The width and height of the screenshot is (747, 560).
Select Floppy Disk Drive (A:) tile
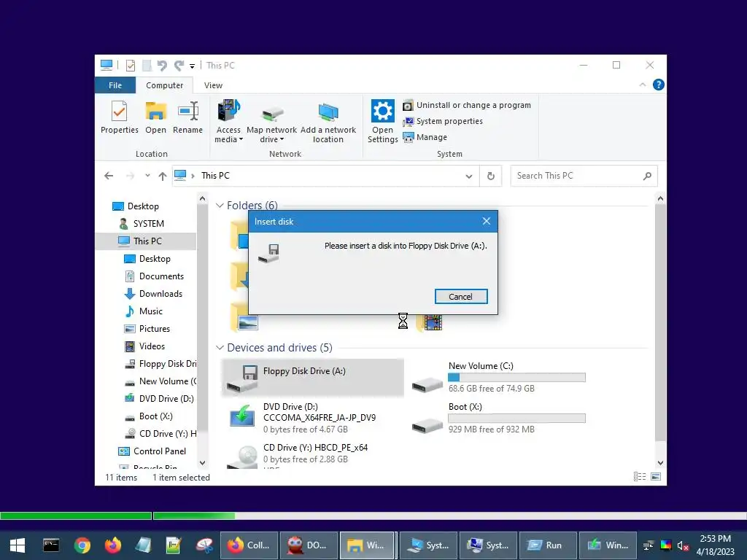313,378
